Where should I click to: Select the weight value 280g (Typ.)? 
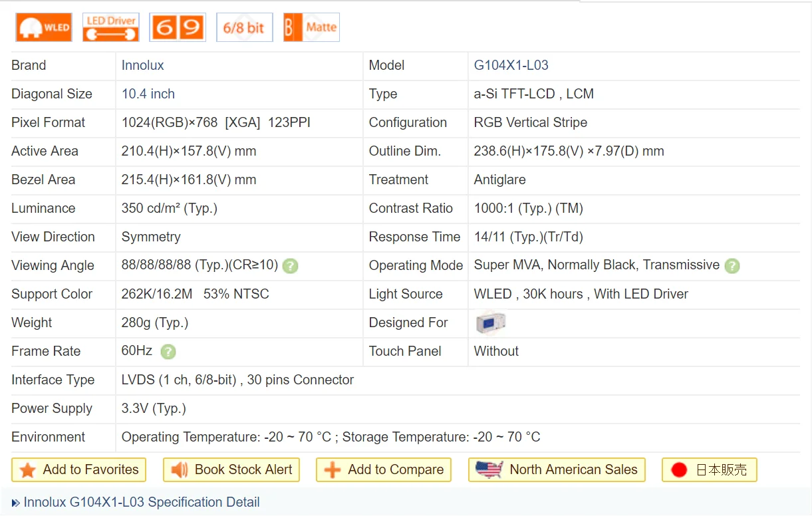(155, 322)
